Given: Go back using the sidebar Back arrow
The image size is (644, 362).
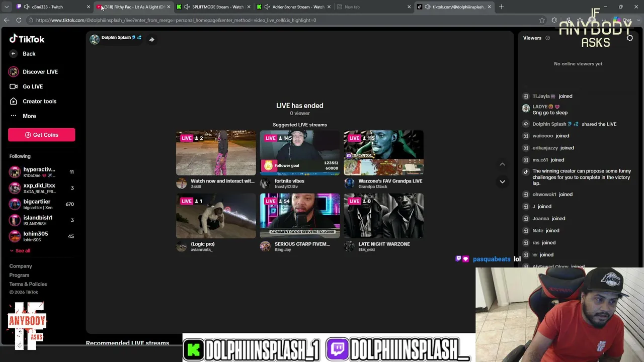Looking at the screenshot, I should [14, 54].
